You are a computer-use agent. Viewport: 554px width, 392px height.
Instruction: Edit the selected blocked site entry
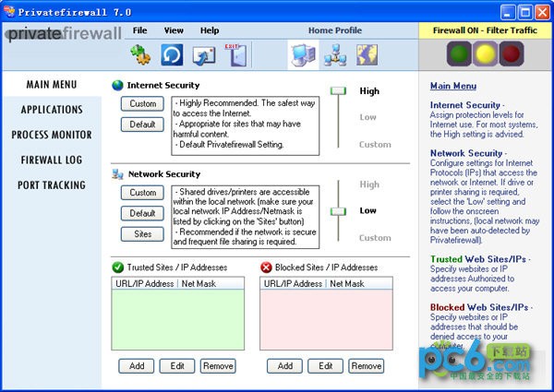pos(325,366)
